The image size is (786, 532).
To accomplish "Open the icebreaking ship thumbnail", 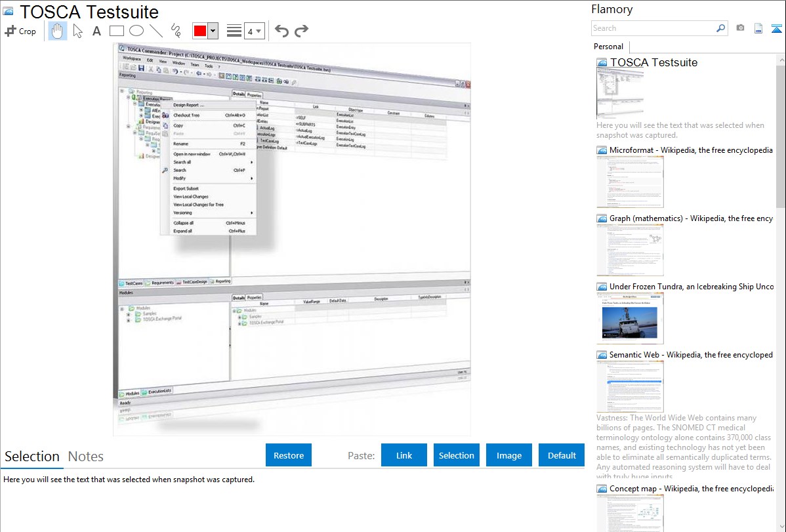I will coord(630,318).
